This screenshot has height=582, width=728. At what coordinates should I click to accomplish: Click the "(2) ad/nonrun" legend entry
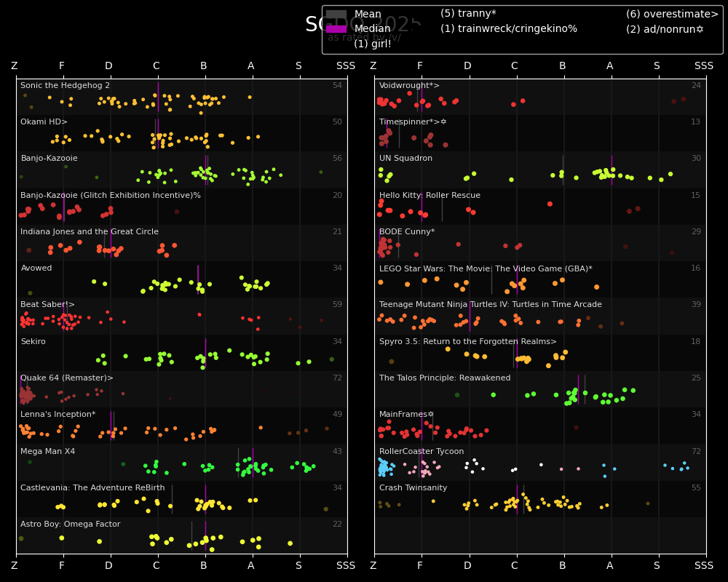tap(665, 29)
